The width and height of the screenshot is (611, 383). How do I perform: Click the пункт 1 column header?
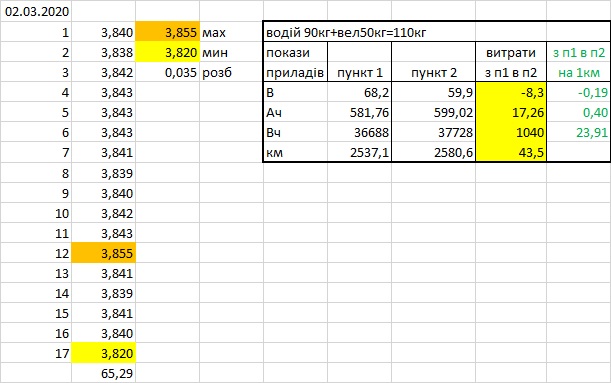360,72
